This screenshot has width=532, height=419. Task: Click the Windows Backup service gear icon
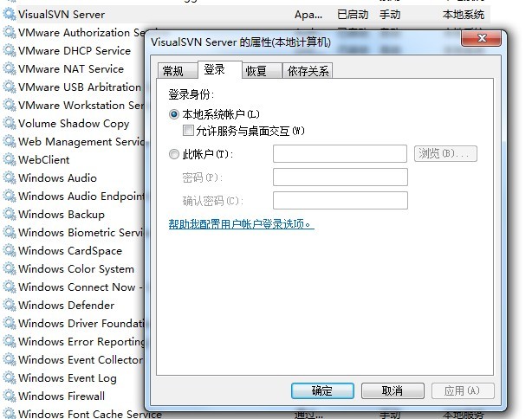pos(10,214)
